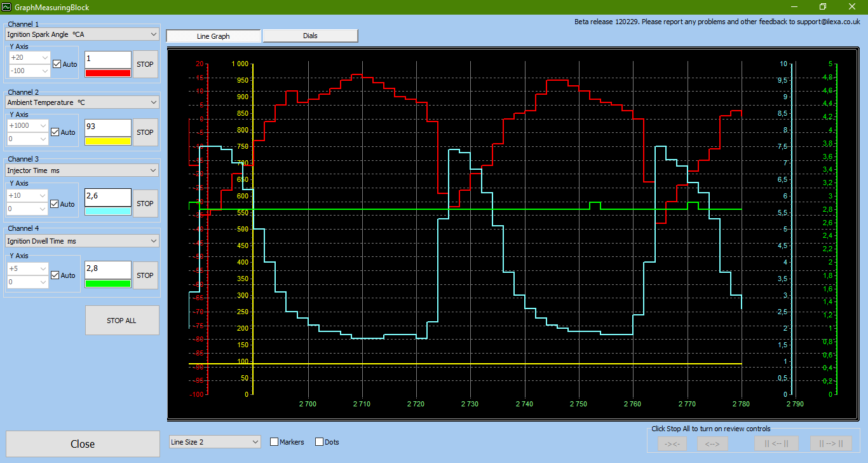Switch to the Dials tab
The height and width of the screenshot is (463, 868).
point(310,36)
